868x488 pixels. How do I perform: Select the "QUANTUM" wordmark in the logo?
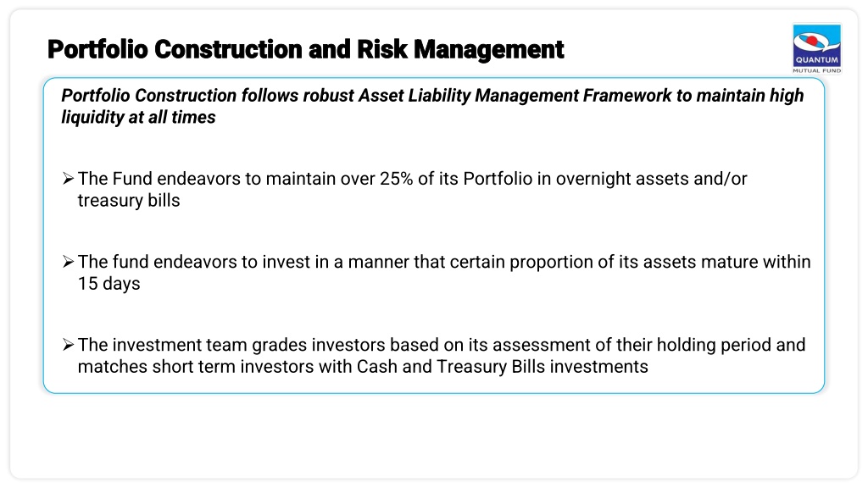817,60
